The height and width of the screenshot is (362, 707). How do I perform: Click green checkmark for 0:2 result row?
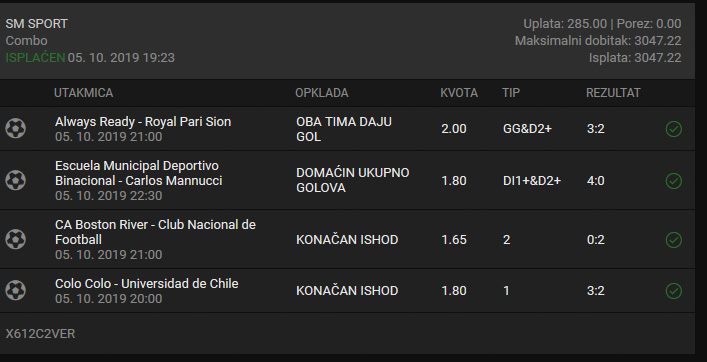tap(674, 240)
